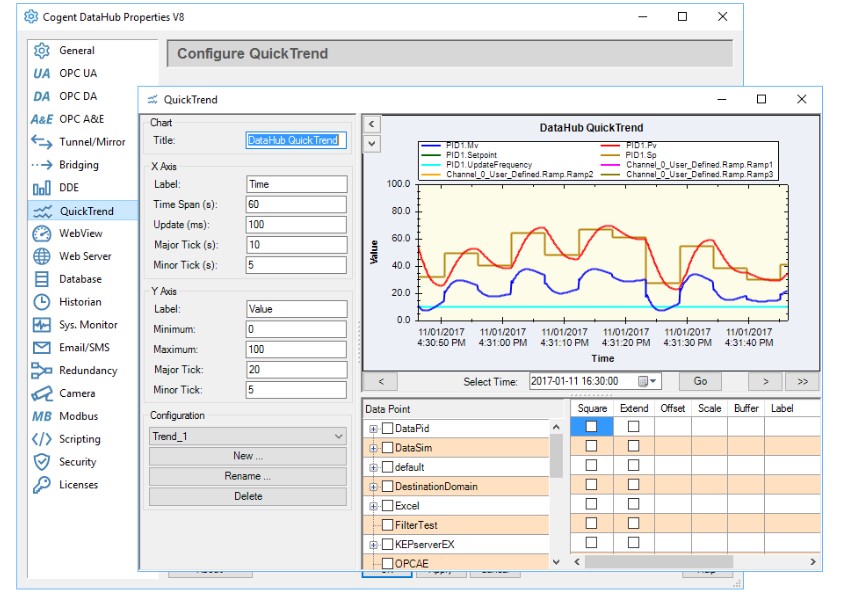Select Email/SMS envelope icon
The image size is (841, 596).
42,348
